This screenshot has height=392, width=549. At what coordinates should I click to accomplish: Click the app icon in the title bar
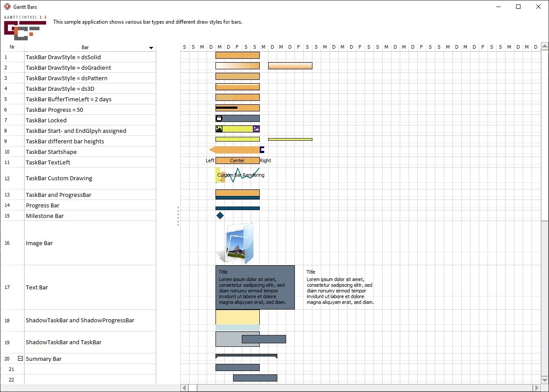tap(7, 7)
